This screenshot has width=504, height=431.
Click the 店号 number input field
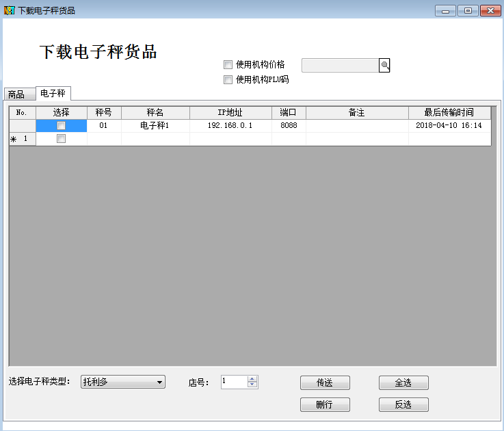(235, 382)
